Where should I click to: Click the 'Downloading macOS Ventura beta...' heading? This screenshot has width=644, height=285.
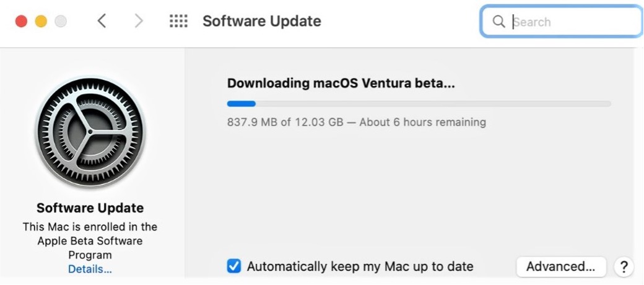pyautogui.click(x=341, y=83)
